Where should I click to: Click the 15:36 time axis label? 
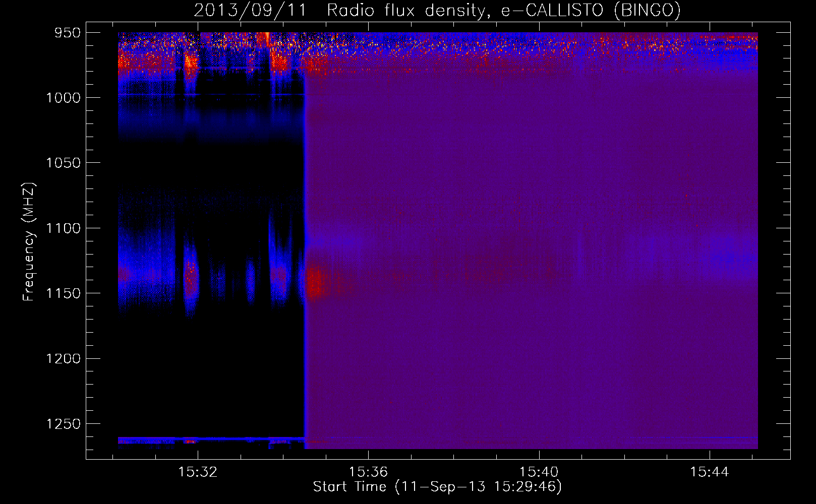tap(368, 472)
